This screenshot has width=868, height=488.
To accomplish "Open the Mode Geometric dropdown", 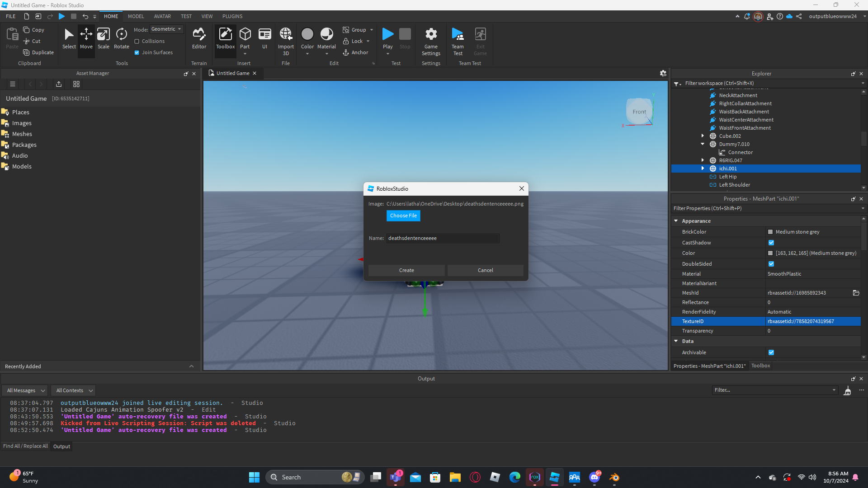I will coord(167,29).
